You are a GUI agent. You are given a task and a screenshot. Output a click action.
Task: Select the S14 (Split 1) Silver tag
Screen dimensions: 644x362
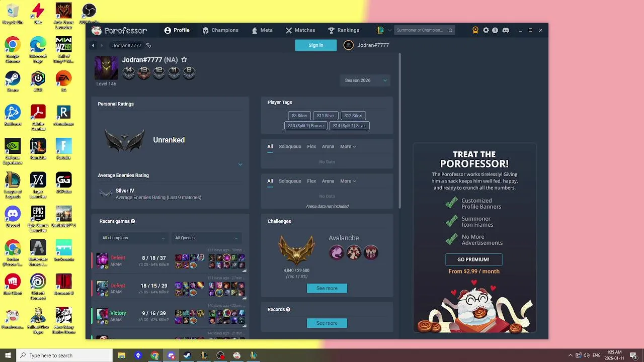[349, 126]
